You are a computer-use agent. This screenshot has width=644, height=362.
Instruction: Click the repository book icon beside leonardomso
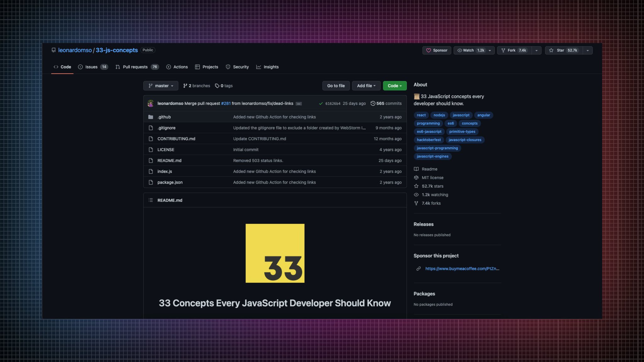(x=53, y=50)
